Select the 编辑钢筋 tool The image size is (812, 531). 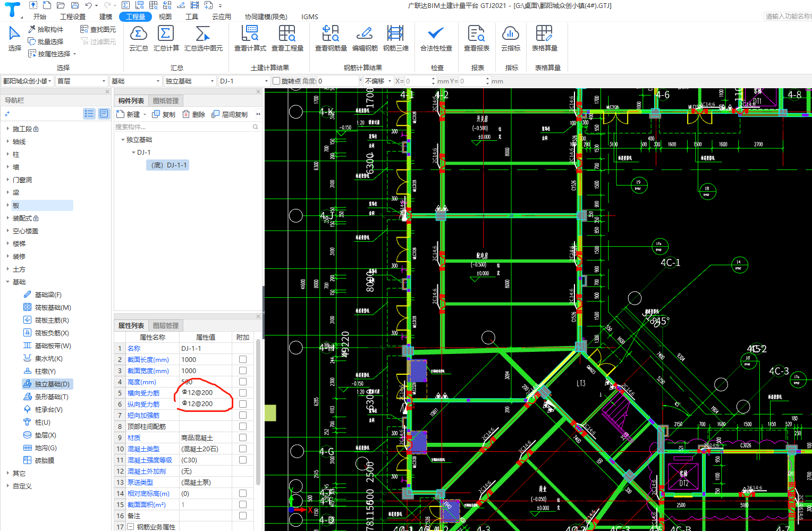tap(365, 38)
